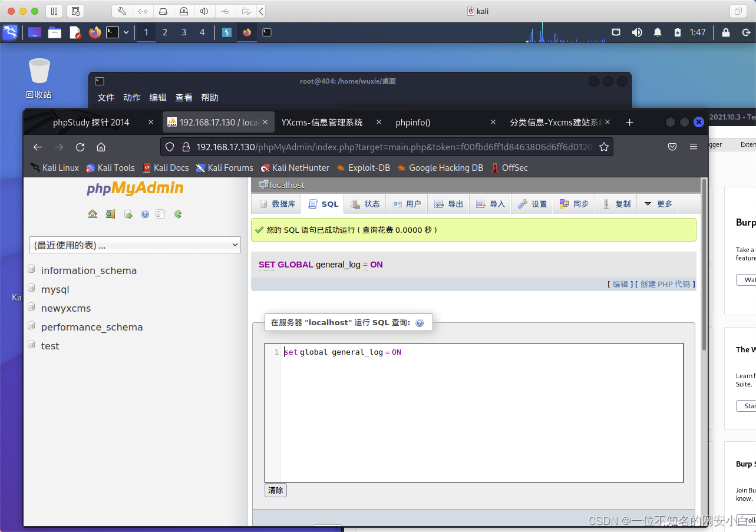The height and width of the screenshot is (532, 756).
Task: Open the 同步 (Synchronize) tab
Action: coord(575,204)
